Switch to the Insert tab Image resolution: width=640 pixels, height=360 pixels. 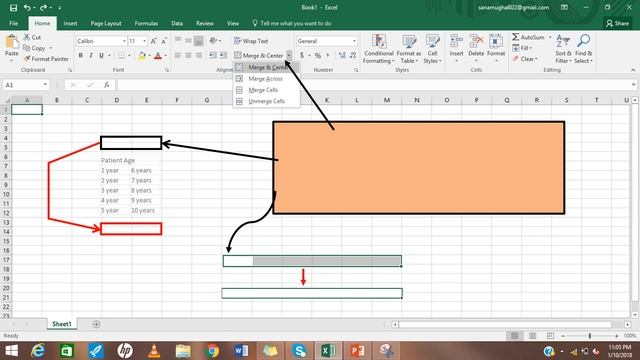pos(70,23)
